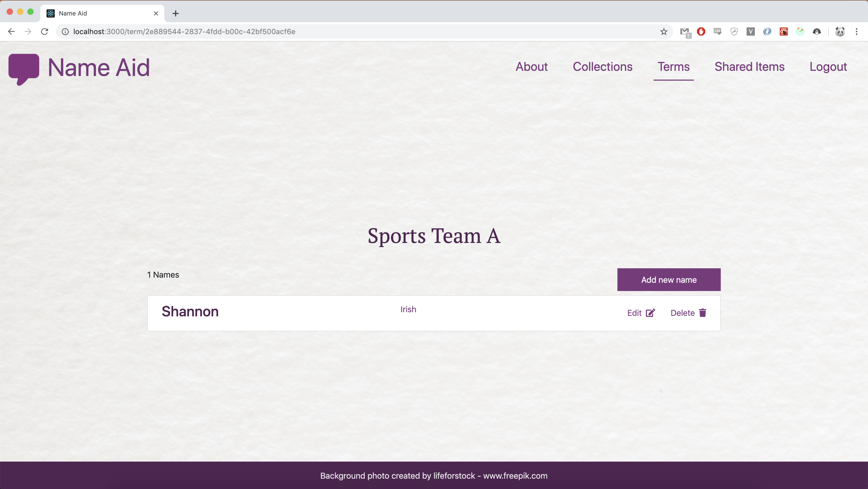Open Chrome's three-dot menu

click(x=856, y=32)
